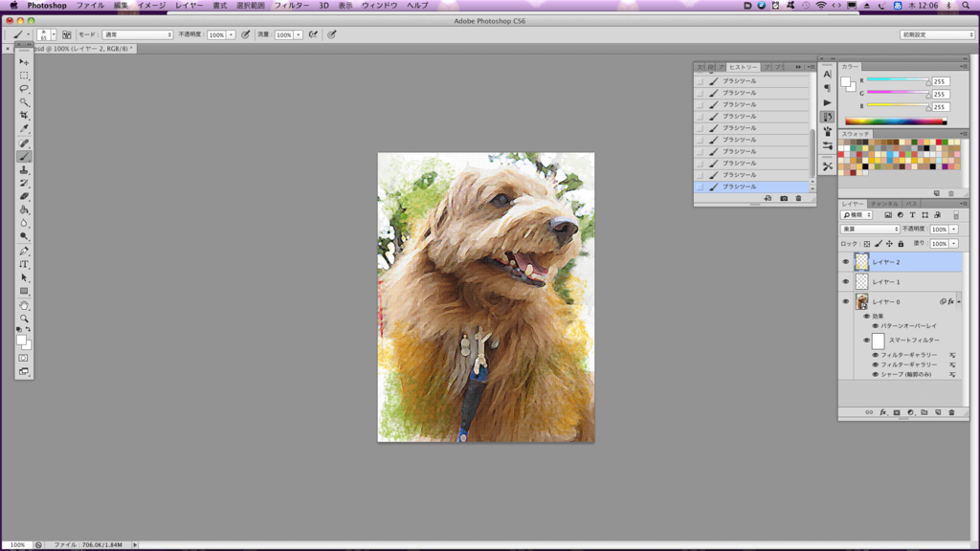
Task: Open the Paragraph panel icon
Action: click(828, 88)
